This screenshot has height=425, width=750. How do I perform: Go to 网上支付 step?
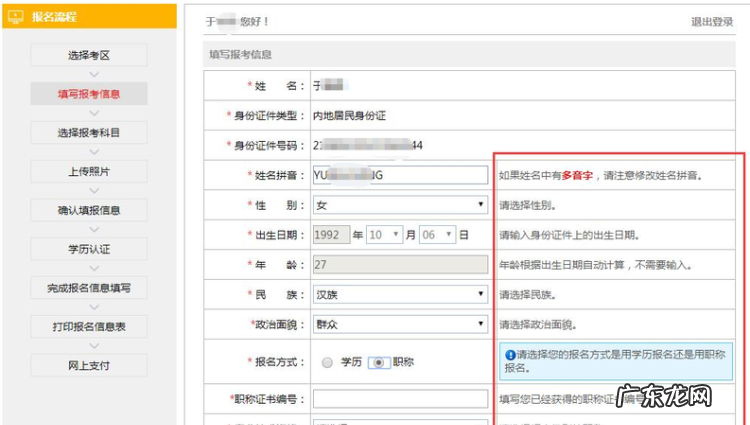point(88,365)
